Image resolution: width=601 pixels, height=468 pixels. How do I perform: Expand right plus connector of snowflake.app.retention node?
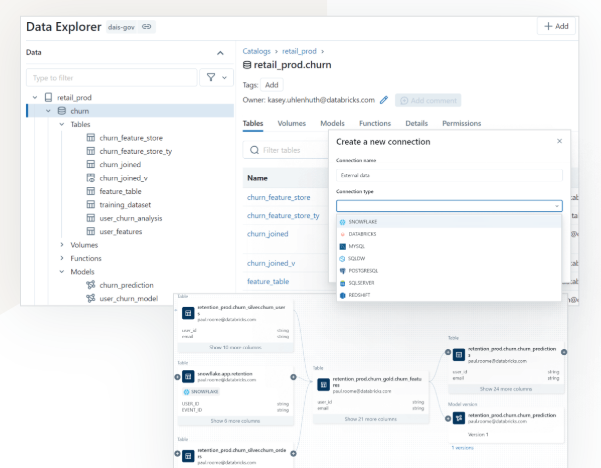293,377
